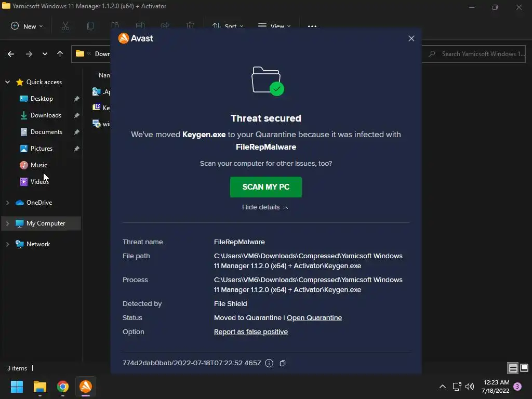Switch to details view layout button
Viewport: 532px width, 399px height.
click(513, 368)
